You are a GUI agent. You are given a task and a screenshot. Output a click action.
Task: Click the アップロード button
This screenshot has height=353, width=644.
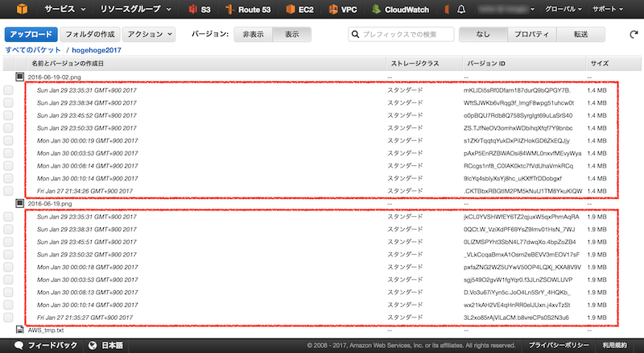point(31,35)
